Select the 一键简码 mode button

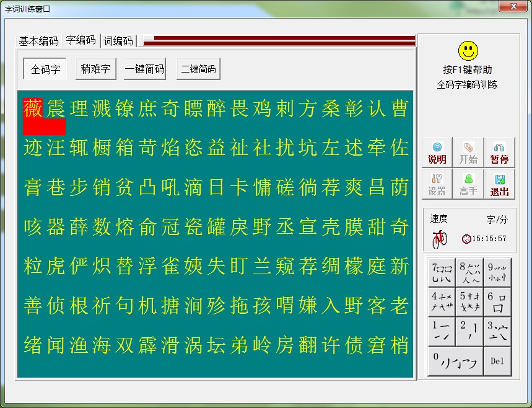pyautogui.click(x=145, y=69)
